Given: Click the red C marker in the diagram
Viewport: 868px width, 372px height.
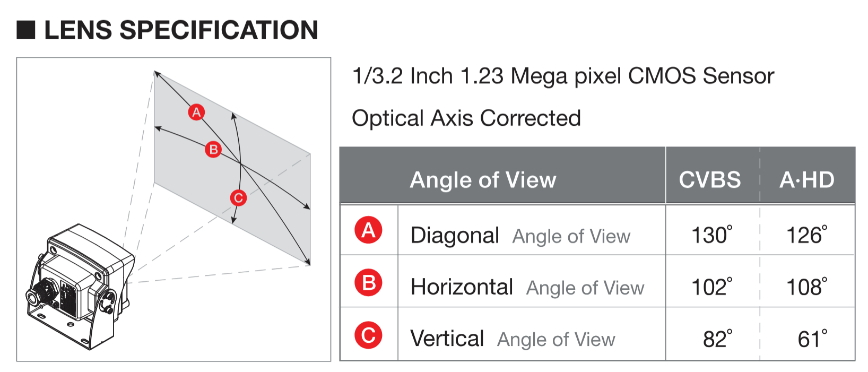Looking at the screenshot, I should (238, 198).
